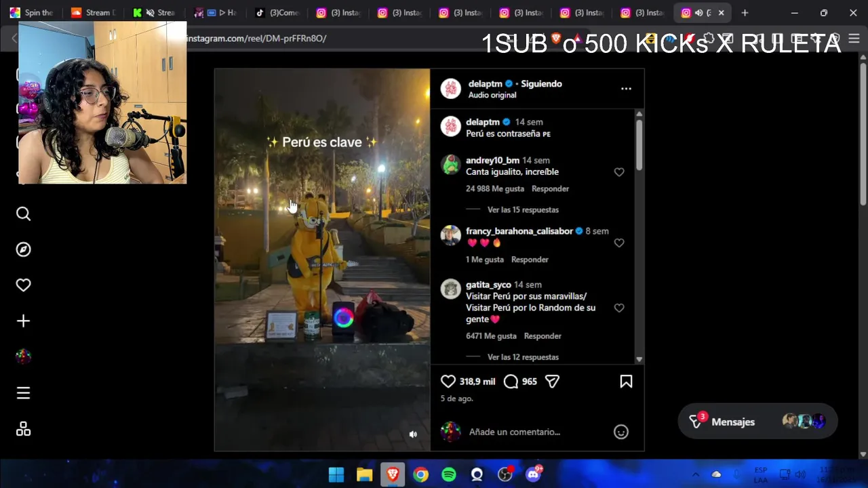Switch to the TikTok '(3)Come' tab
Viewport: 868px width, 488px height.
point(277,12)
